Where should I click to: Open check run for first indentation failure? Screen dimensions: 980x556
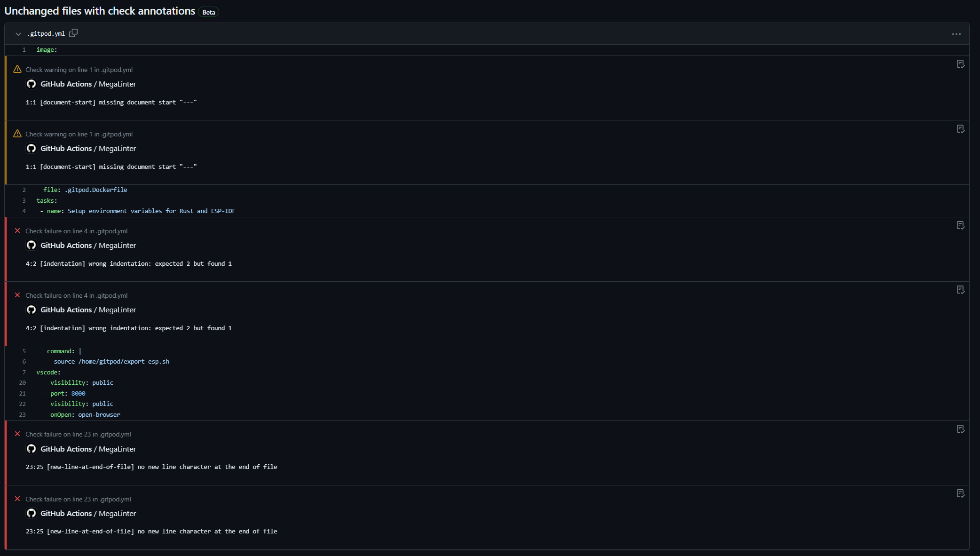(960, 225)
